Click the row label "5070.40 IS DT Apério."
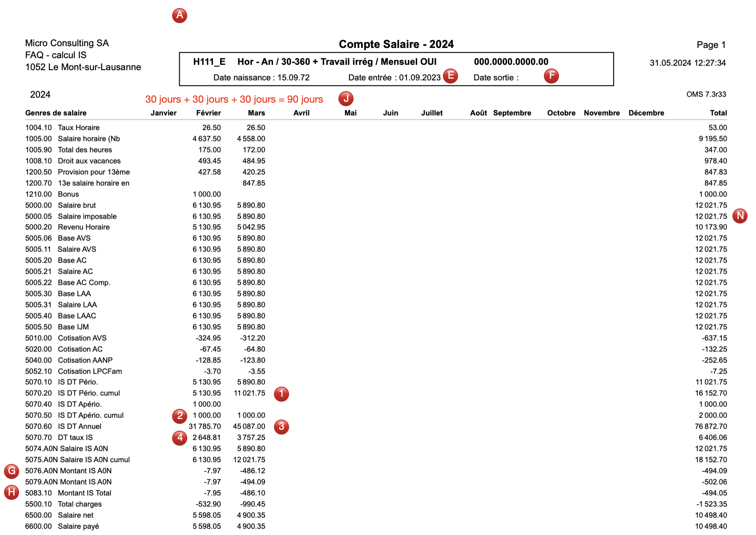This screenshot has width=756, height=535. pyautogui.click(x=64, y=404)
